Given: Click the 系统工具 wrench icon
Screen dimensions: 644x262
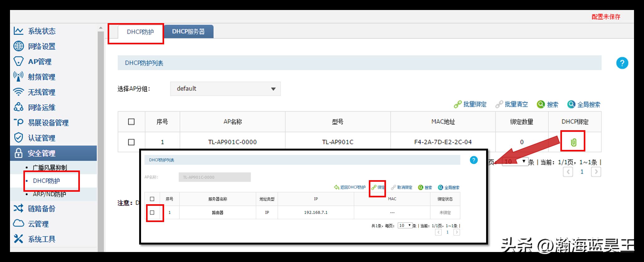Looking at the screenshot, I should point(18,239).
